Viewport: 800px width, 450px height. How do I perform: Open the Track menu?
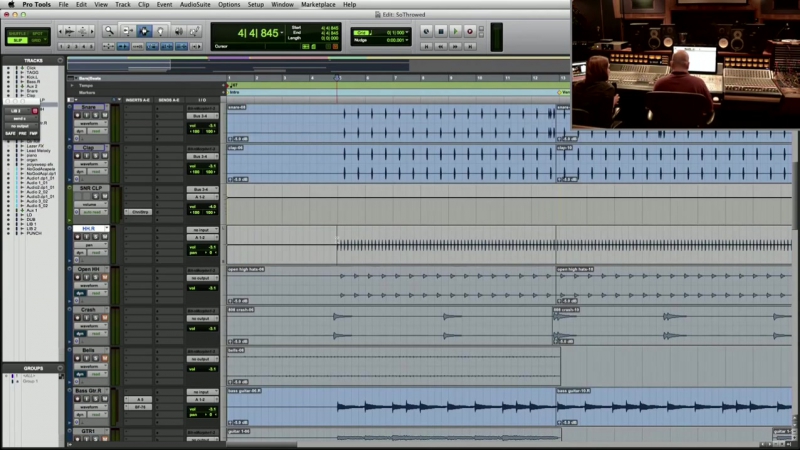coord(122,5)
